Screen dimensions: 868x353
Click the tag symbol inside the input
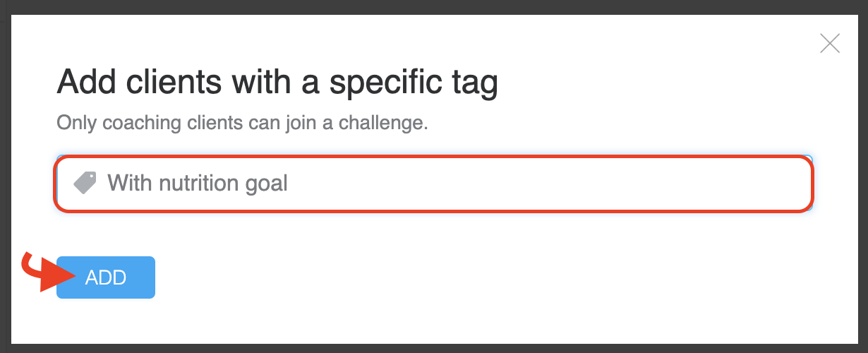(85, 184)
